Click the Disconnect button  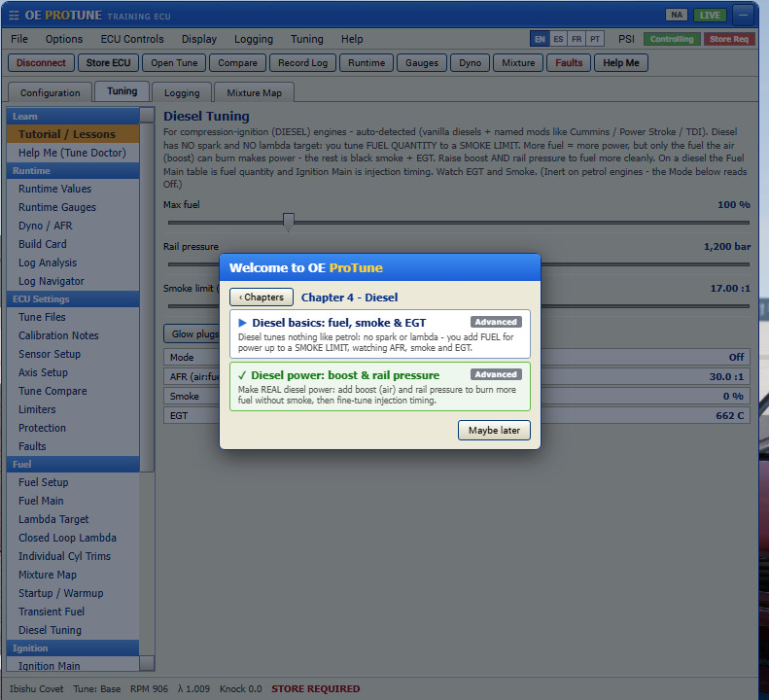[41, 63]
